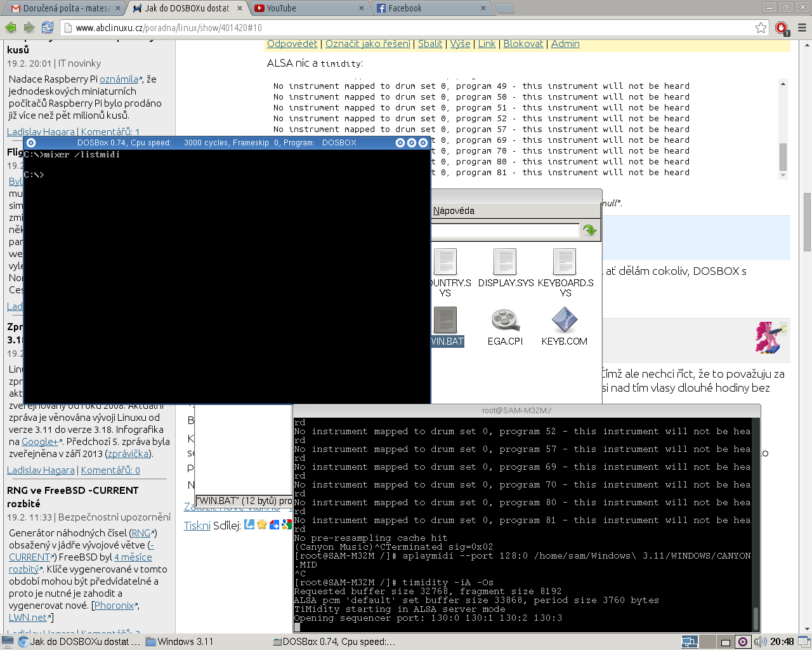Select the Jak do DOSBOXu dostat tab

coord(187,8)
